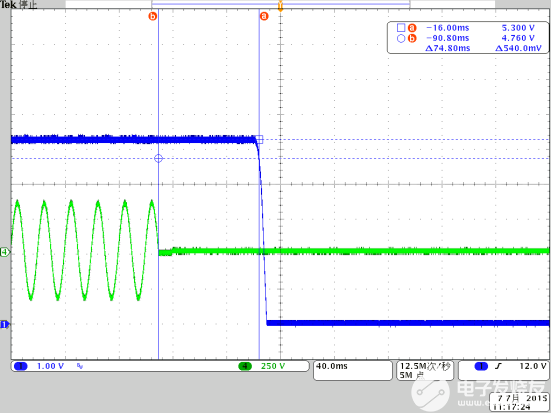
Task: Click cursor b readout -90.80ms
Action: point(447,38)
